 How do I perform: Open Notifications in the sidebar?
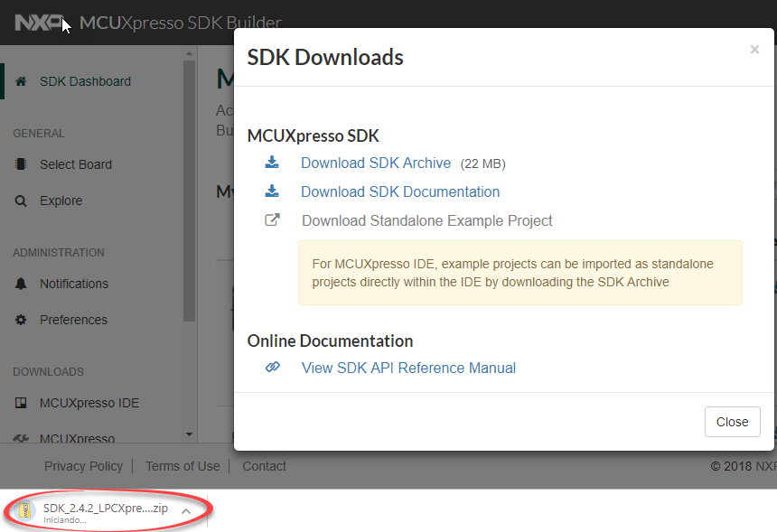(x=74, y=284)
